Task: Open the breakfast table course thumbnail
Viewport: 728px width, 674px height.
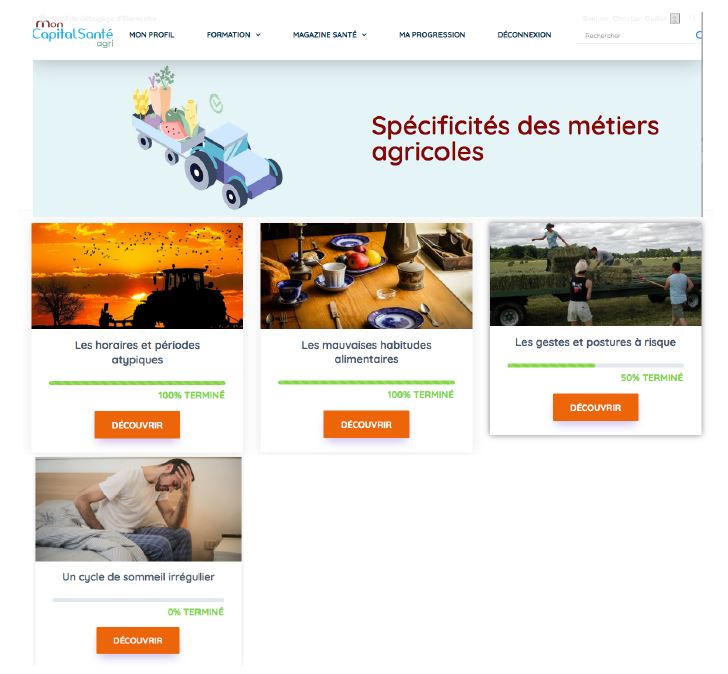Action: tap(366, 276)
